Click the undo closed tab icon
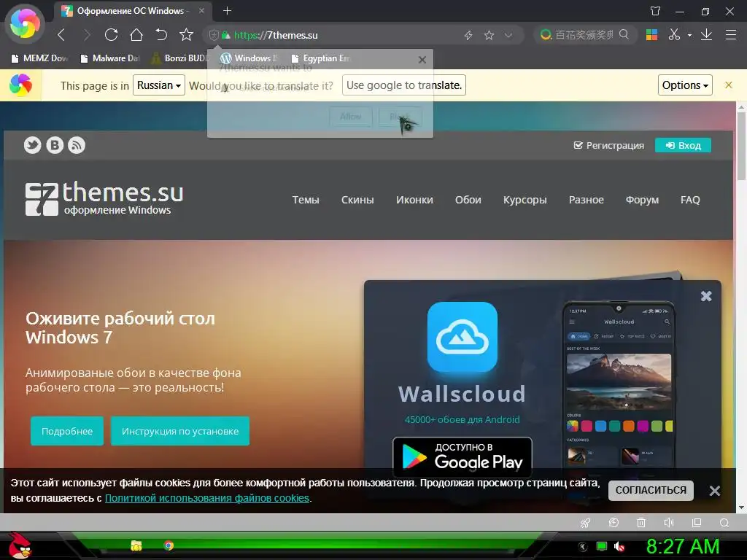 (x=161, y=35)
